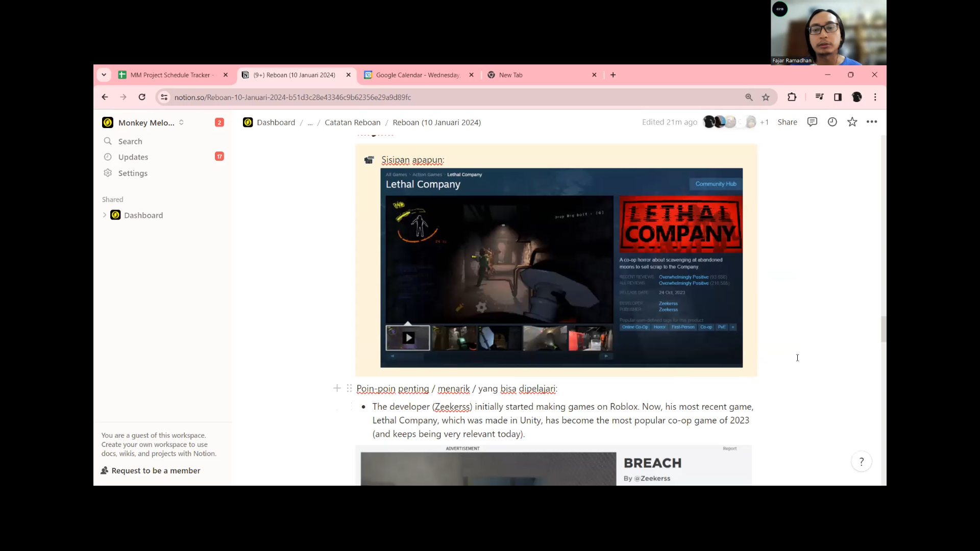Image resolution: width=980 pixels, height=551 pixels.
Task: Open the zoom magnifier in address bar
Action: (749, 97)
